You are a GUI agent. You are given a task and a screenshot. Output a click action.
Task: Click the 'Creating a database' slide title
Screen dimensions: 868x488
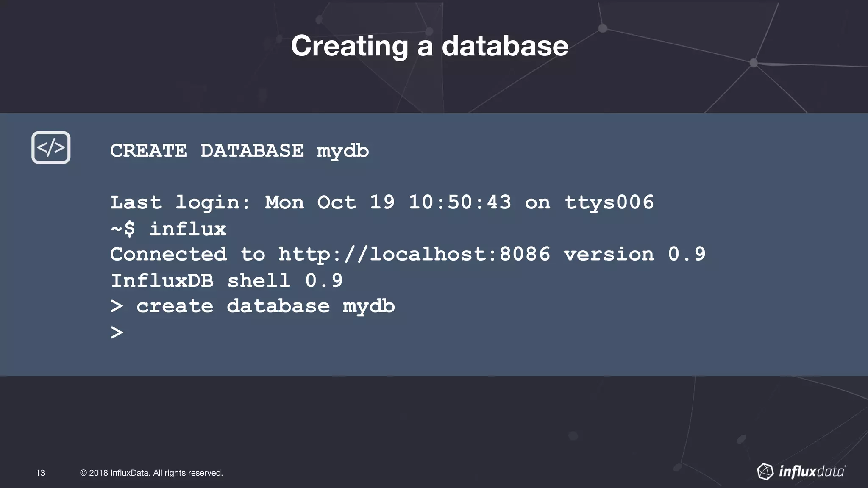[x=429, y=46]
